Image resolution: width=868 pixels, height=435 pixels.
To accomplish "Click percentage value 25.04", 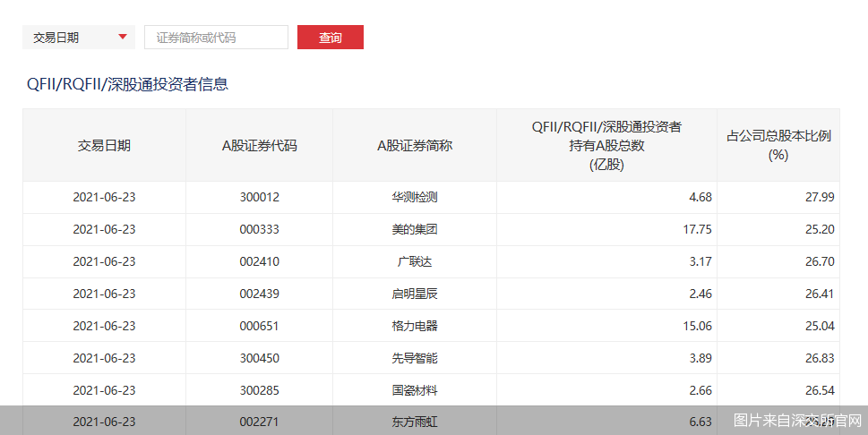I will [820, 326].
